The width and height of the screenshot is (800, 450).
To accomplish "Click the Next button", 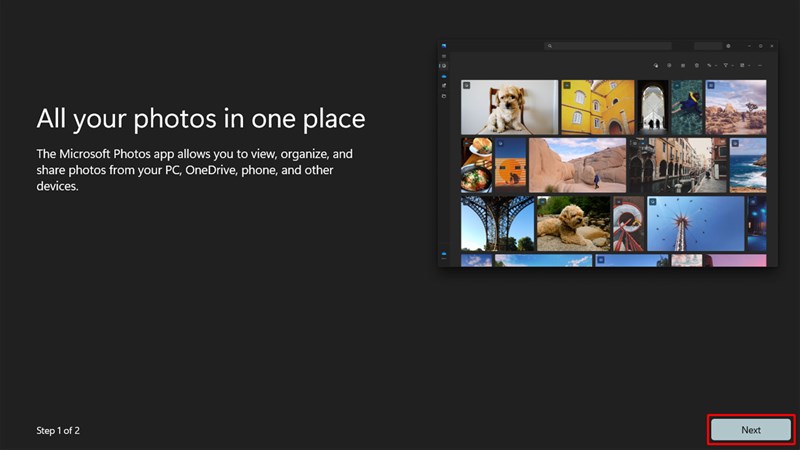I will (751, 430).
